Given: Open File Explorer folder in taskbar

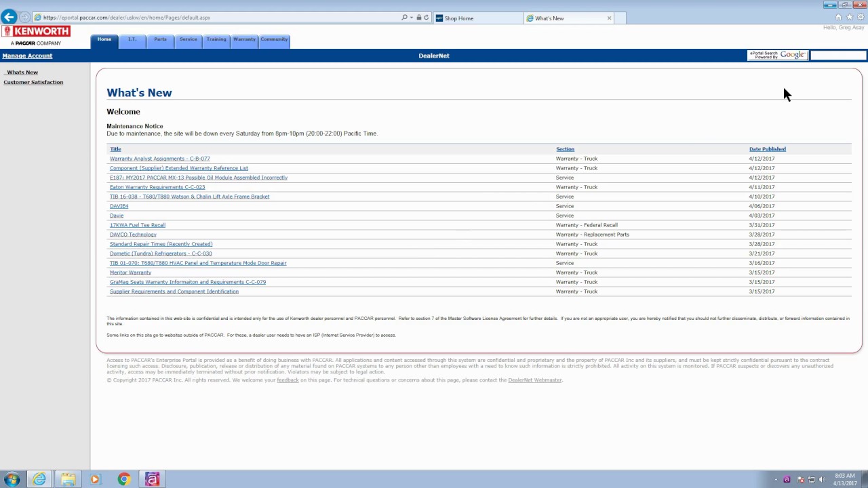Looking at the screenshot, I should pyautogui.click(x=68, y=479).
